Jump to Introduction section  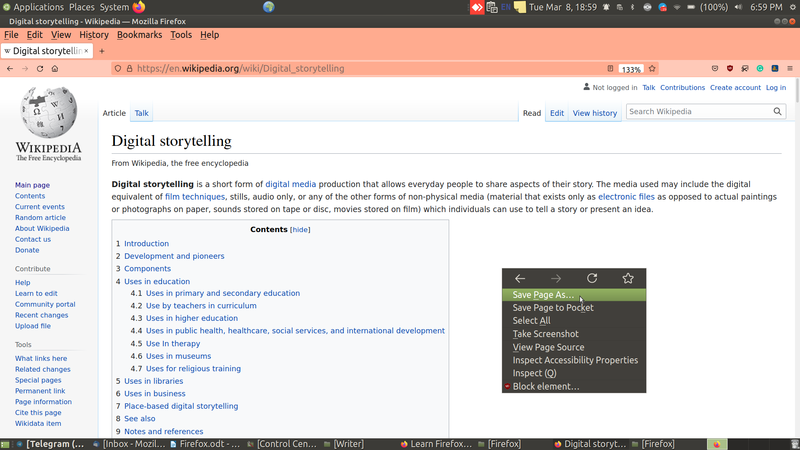[146, 244]
